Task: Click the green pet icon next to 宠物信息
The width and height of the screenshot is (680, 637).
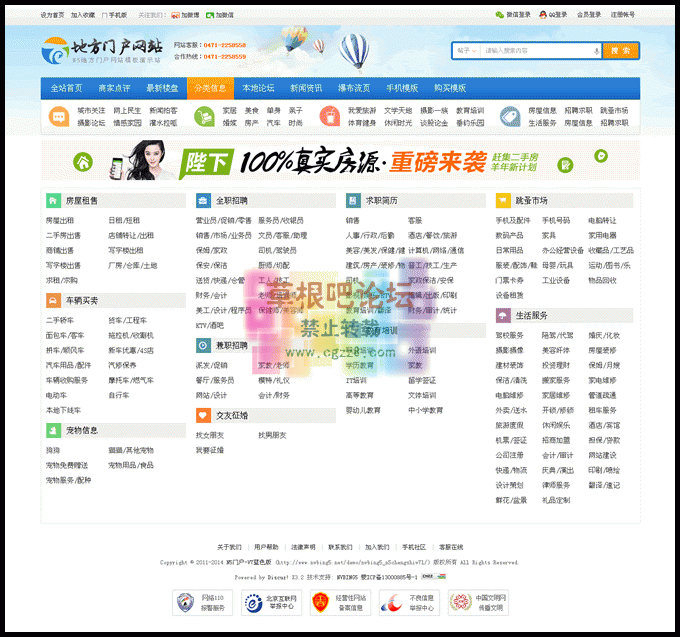Action: tap(53, 430)
